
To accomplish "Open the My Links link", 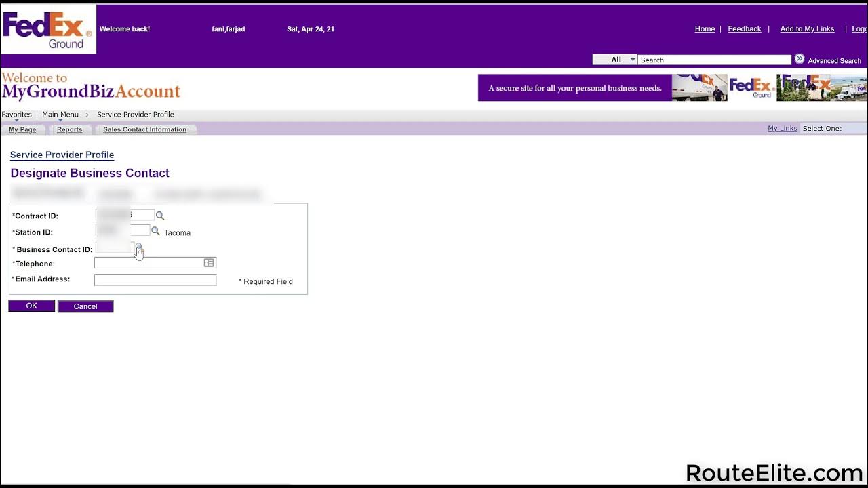I will click(x=782, y=129).
